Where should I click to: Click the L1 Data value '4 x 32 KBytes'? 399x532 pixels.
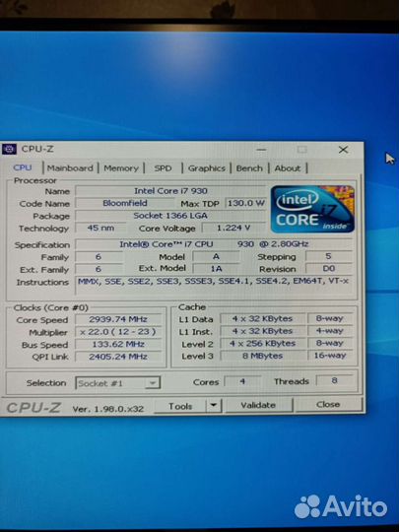[x=262, y=318]
